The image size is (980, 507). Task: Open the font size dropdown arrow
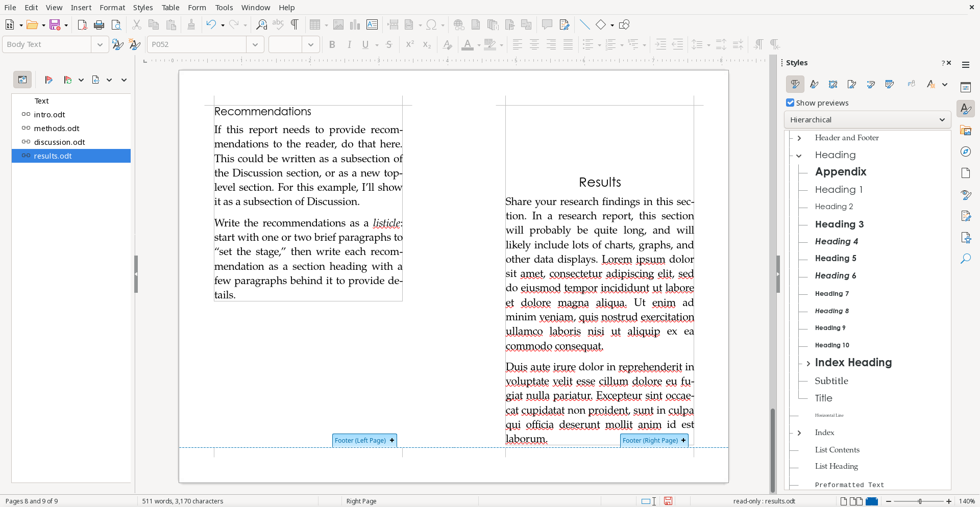click(311, 44)
